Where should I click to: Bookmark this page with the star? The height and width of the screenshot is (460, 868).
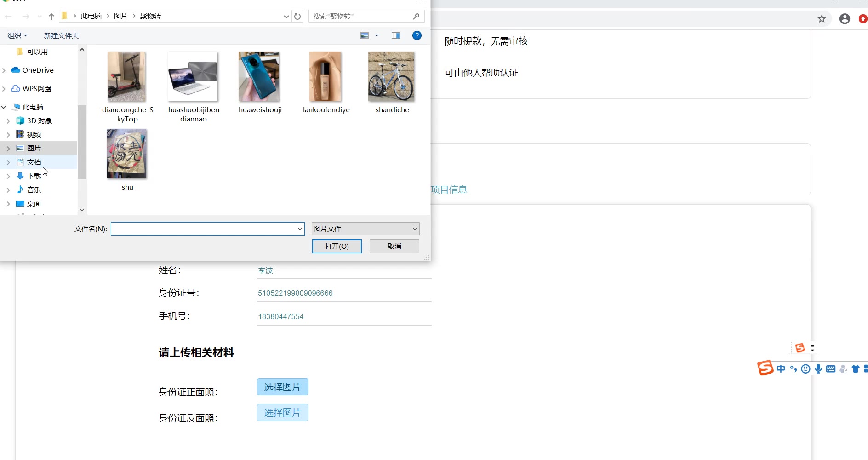[x=822, y=19]
